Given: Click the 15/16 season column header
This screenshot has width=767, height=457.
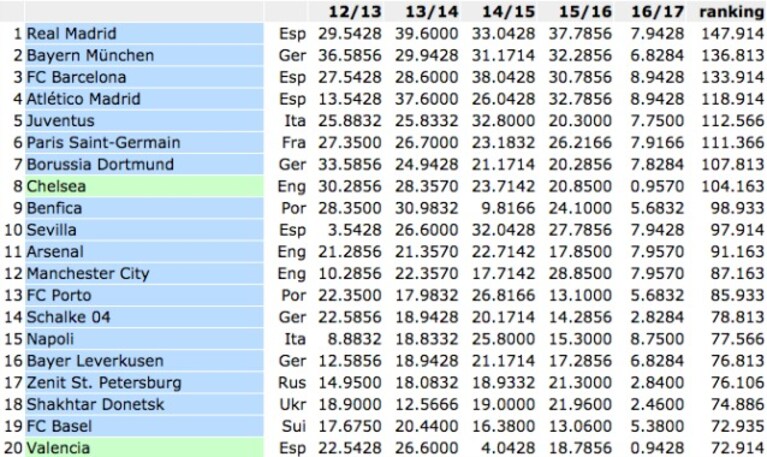Looking at the screenshot, I should pos(585,12).
